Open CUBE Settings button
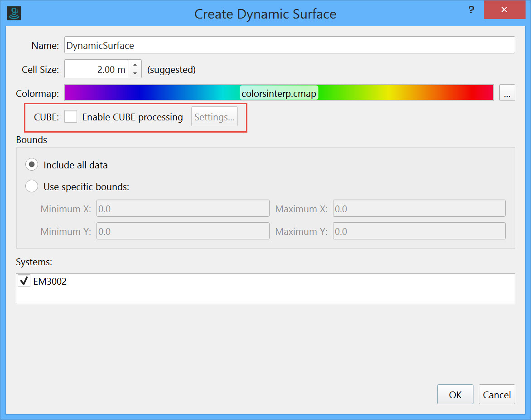Viewport: 531px width, 420px height. 214,117
